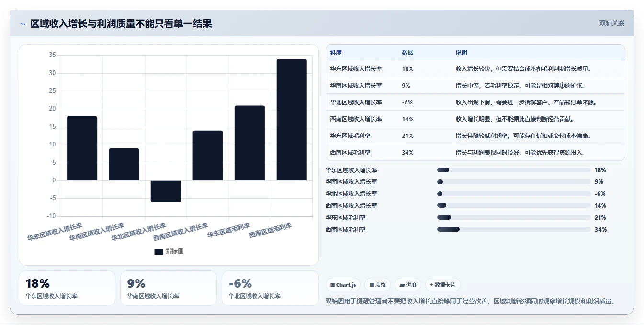The image size is (644, 325).
Task: Click the 西南区域收入增长率 progress bar
Action: pyautogui.click(x=514, y=206)
